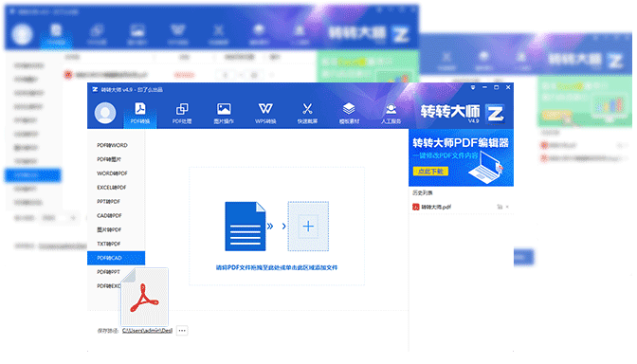The height and width of the screenshot is (364, 637).
Task: Open the 人工服务 support icon
Action: [x=391, y=113]
